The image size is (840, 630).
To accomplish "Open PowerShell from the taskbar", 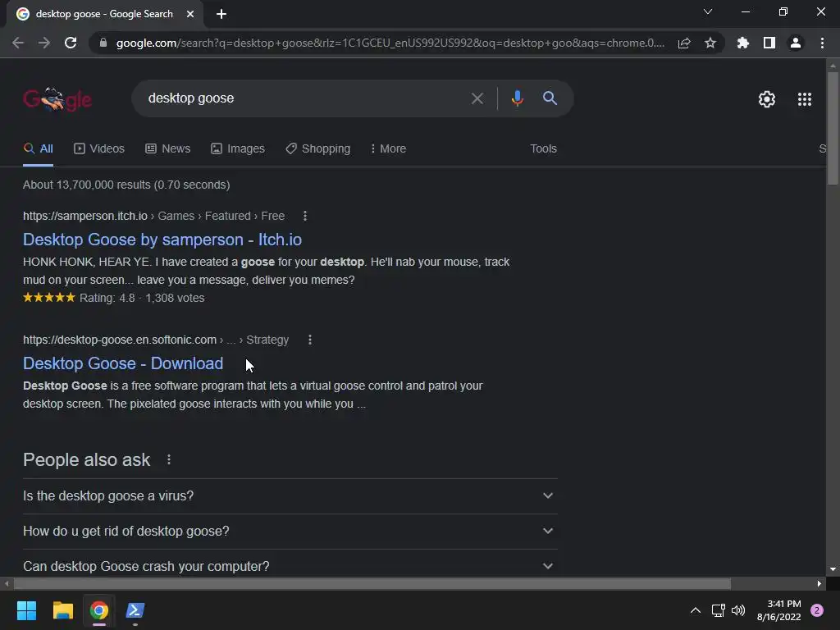I will pyautogui.click(x=135, y=610).
